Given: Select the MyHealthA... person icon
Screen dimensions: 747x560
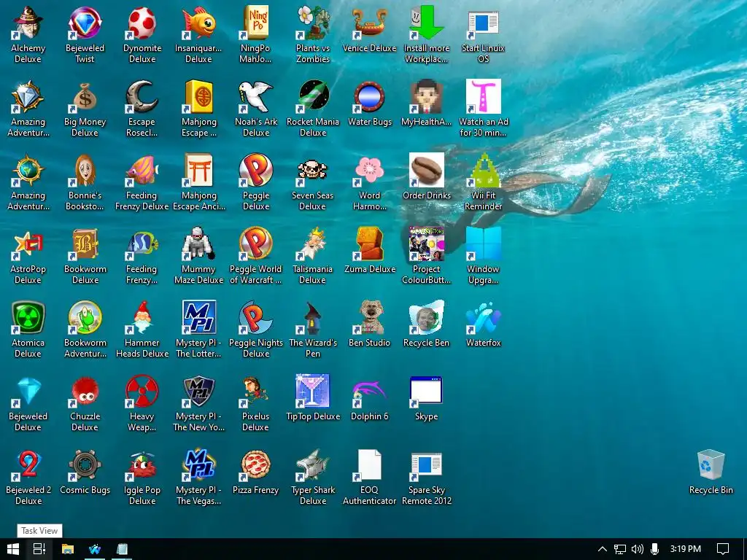Looking at the screenshot, I should pos(426,97).
